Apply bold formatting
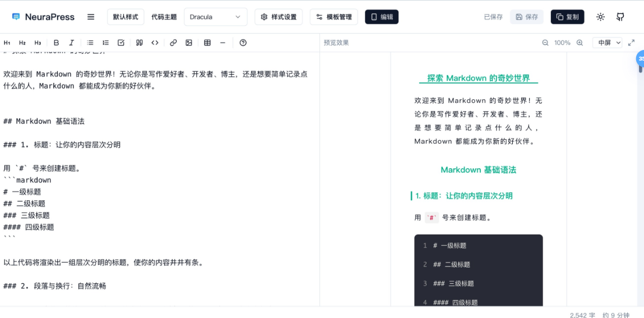 point(56,43)
